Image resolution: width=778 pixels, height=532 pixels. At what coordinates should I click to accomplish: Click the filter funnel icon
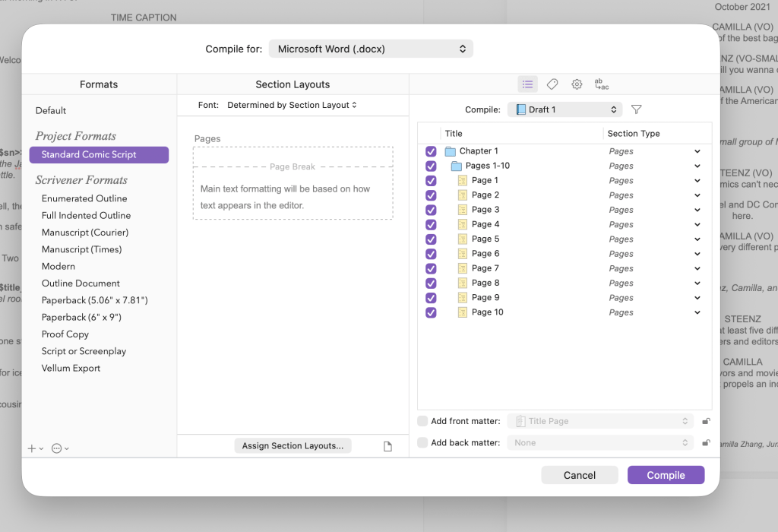(x=637, y=109)
